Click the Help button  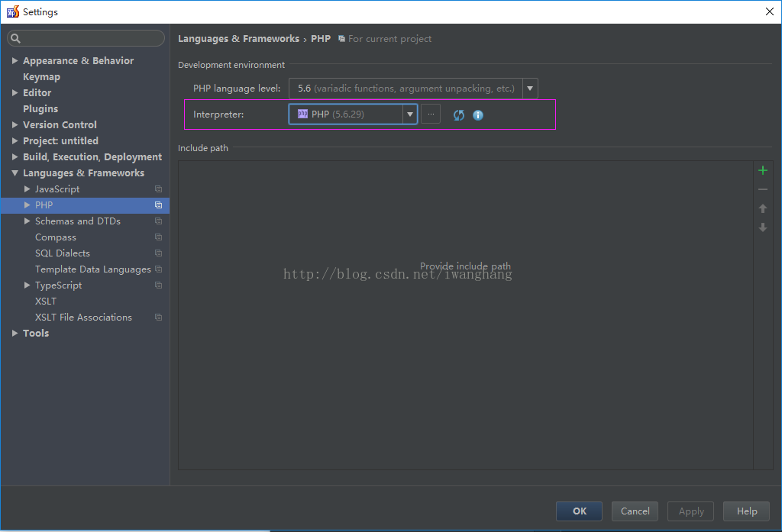point(747,511)
